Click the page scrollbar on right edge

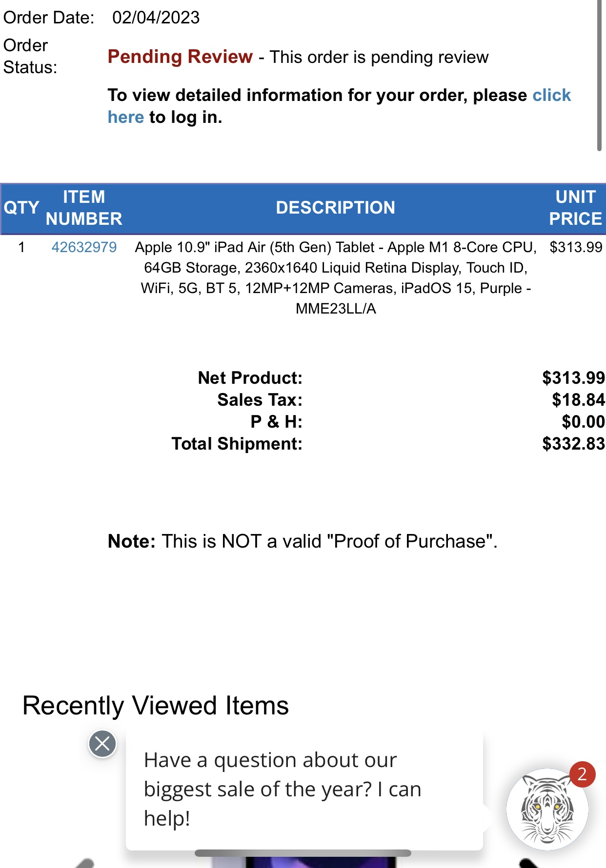(x=599, y=73)
